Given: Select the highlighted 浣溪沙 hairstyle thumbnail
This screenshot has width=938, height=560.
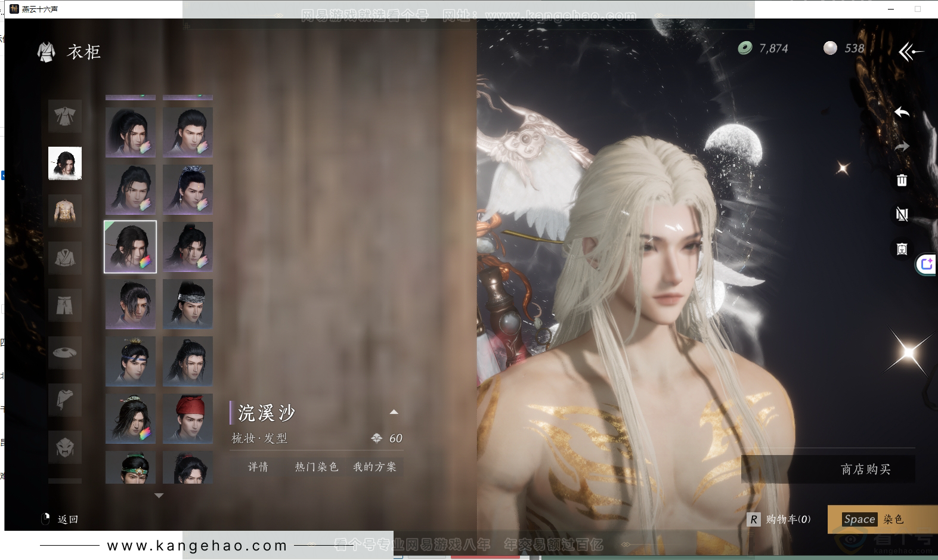Looking at the screenshot, I should point(131,247).
